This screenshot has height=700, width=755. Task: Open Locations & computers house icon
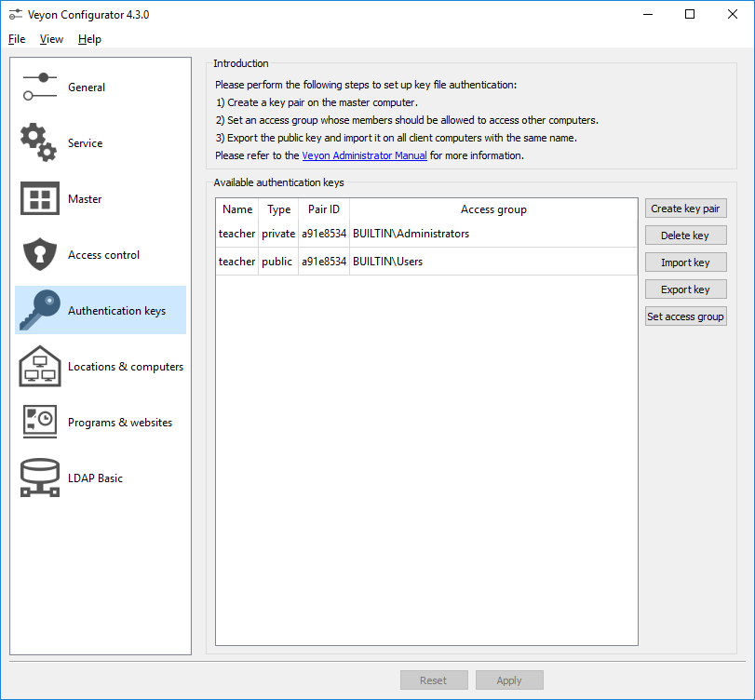coord(40,367)
